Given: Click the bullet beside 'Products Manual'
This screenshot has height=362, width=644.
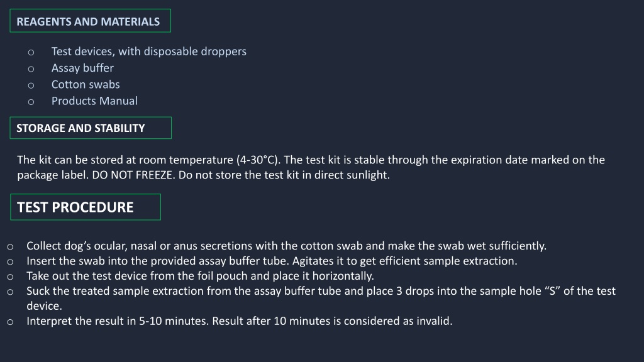Looking at the screenshot, I should coord(31,102).
